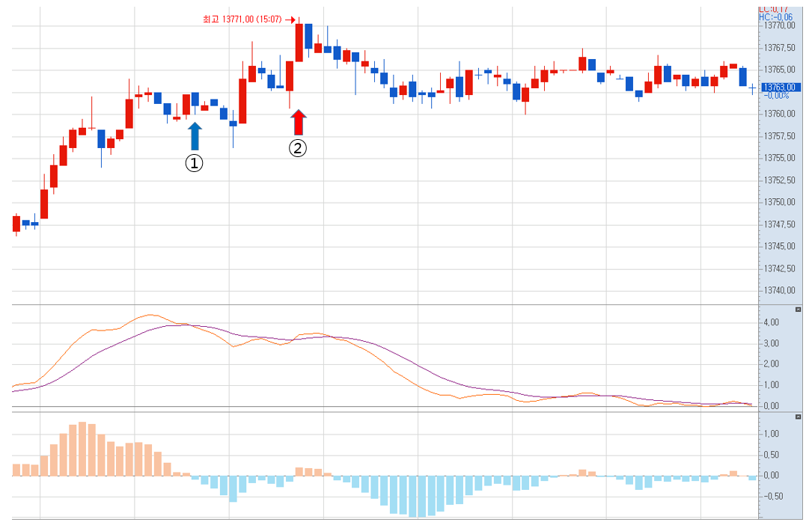
Task: Click the HC:-0.06 readout
Action: pyautogui.click(x=776, y=17)
